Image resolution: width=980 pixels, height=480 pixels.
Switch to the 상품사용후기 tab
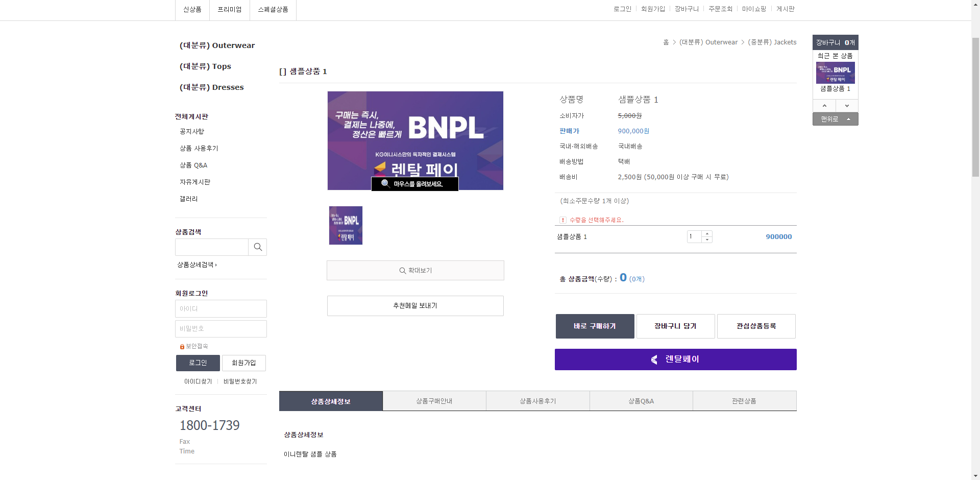tap(538, 401)
